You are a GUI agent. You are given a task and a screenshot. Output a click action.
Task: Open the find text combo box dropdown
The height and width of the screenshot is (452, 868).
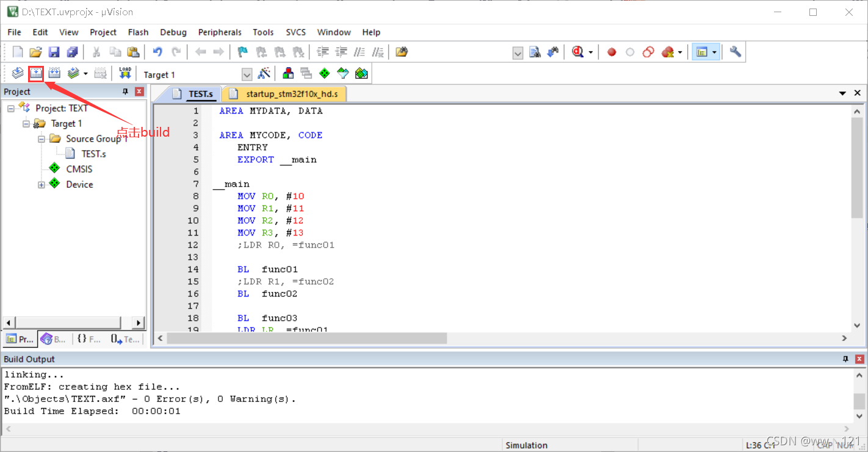coord(518,52)
